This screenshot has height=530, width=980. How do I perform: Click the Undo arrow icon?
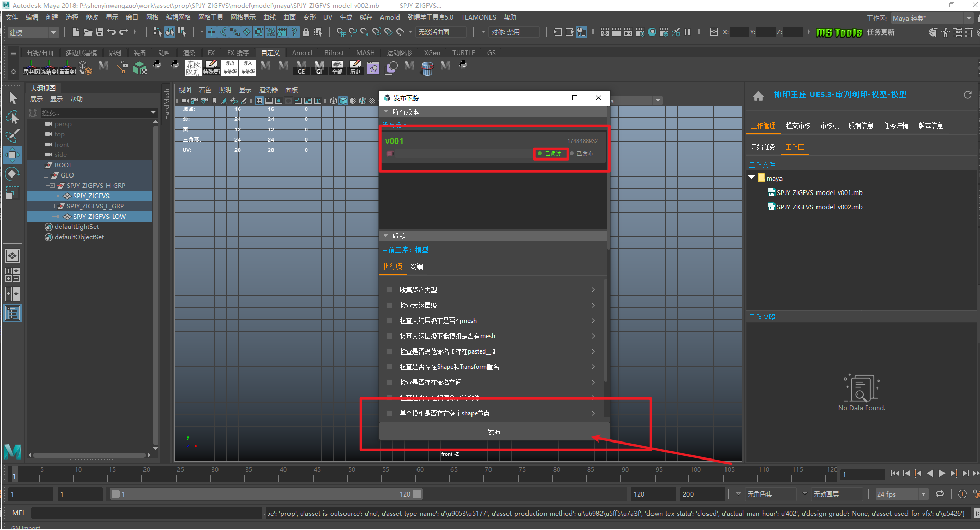pyautogui.click(x=112, y=32)
